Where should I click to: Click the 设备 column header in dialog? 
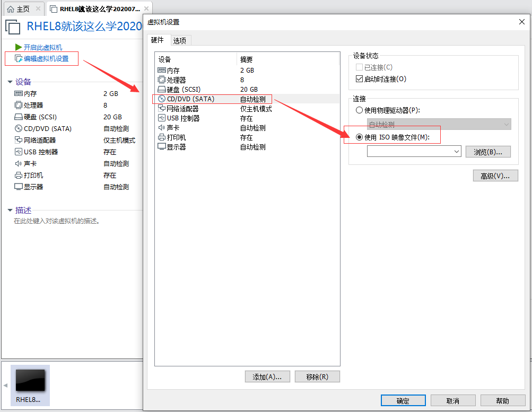(x=195, y=59)
